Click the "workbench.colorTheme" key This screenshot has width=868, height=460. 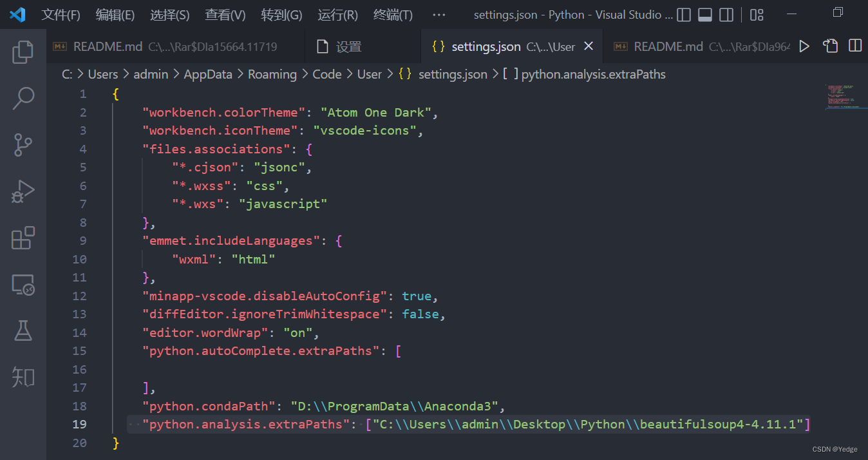223,112
